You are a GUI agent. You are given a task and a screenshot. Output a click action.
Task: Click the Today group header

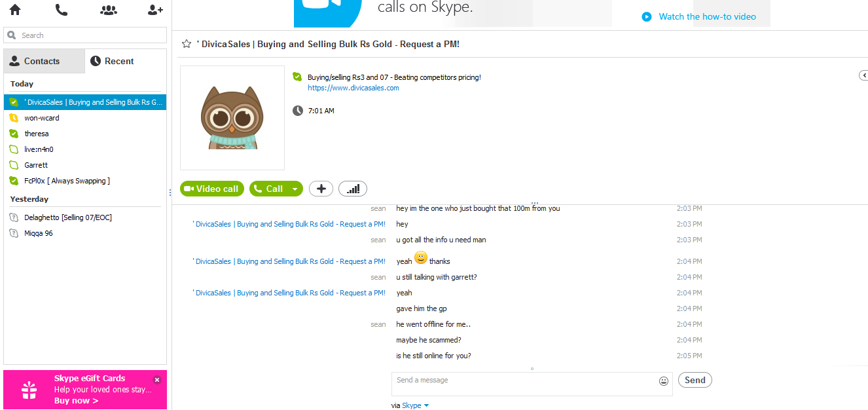(22, 84)
